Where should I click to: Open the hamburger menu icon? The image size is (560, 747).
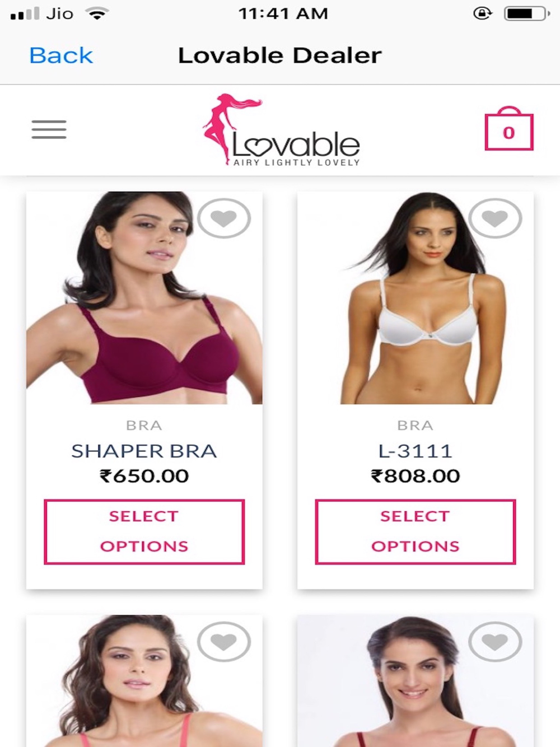click(x=49, y=129)
